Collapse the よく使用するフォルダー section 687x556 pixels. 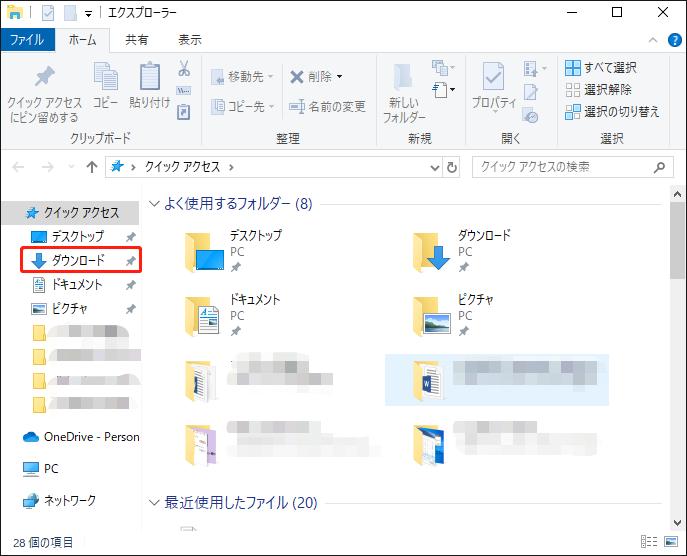click(154, 204)
